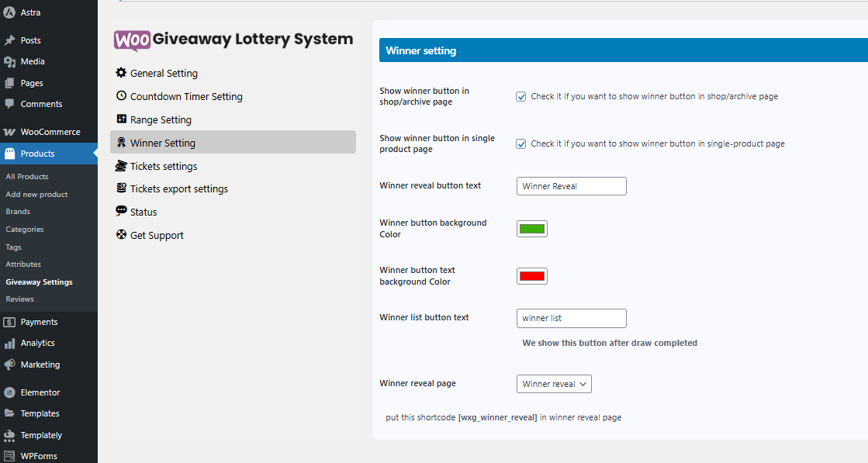Uncheck show winner button in shop/archive page
The width and height of the screenshot is (868, 463).
[x=521, y=97]
